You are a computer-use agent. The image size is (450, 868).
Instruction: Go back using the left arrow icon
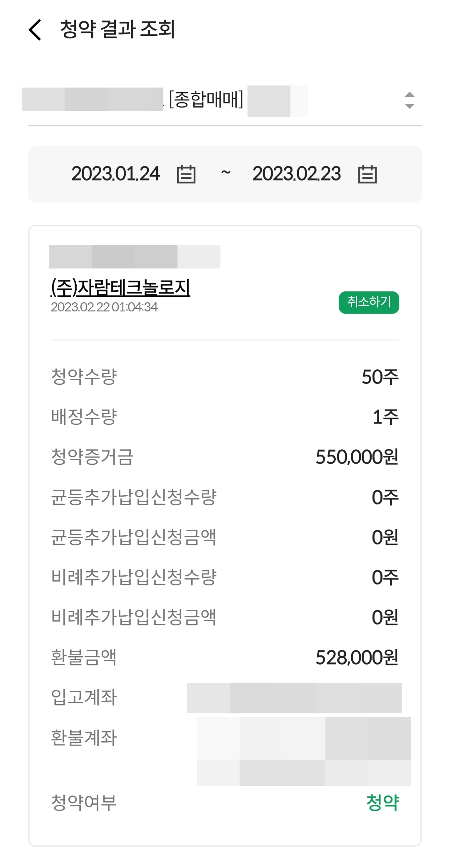click(x=35, y=30)
